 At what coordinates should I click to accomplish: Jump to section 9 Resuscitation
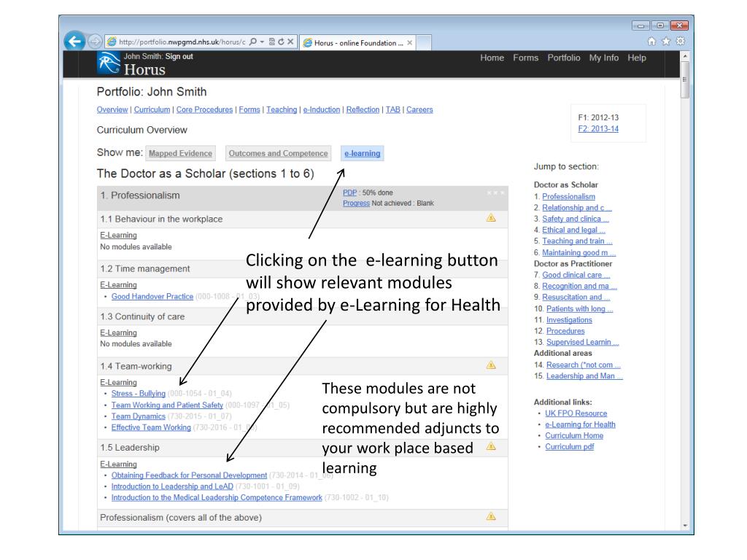[576, 297]
